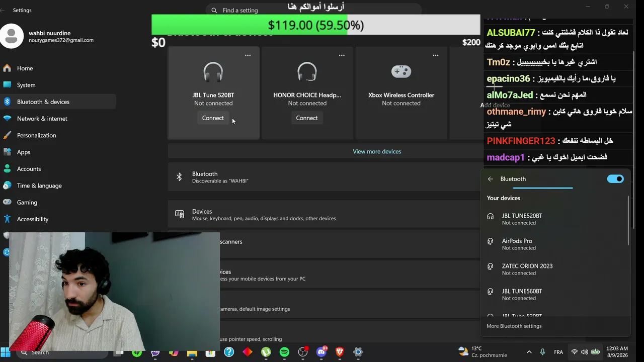This screenshot has width=644, height=362.
Task: Click the Xbox Wireless Controller gamepad icon
Action: tap(401, 72)
